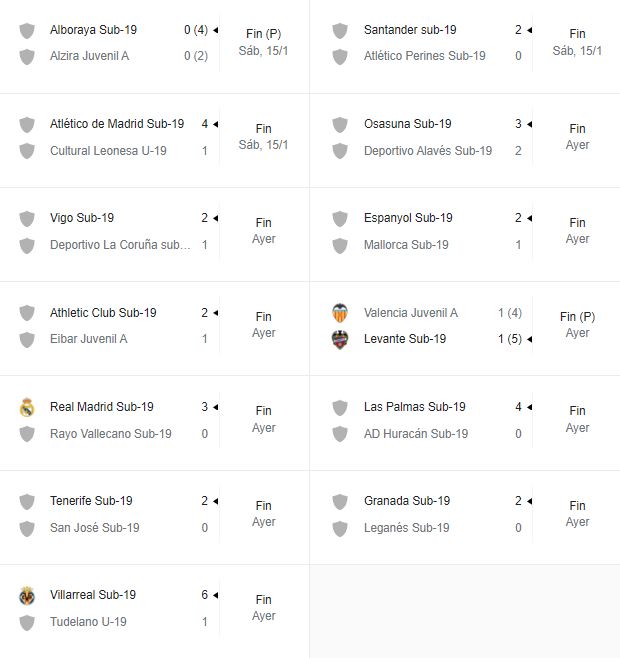This screenshot has width=620, height=658.
Task: Click the Granada Sub-19 shield icon
Action: pyautogui.click(x=340, y=501)
